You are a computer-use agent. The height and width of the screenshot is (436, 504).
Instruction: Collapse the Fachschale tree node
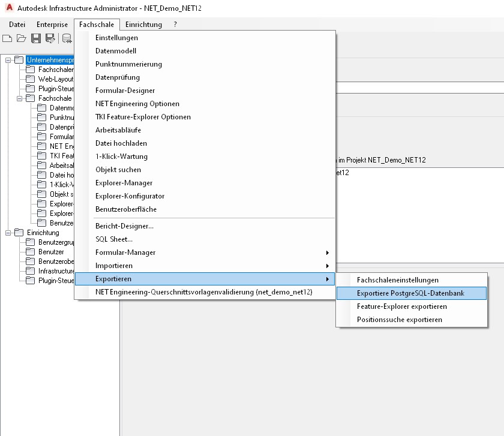[x=19, y=98]
